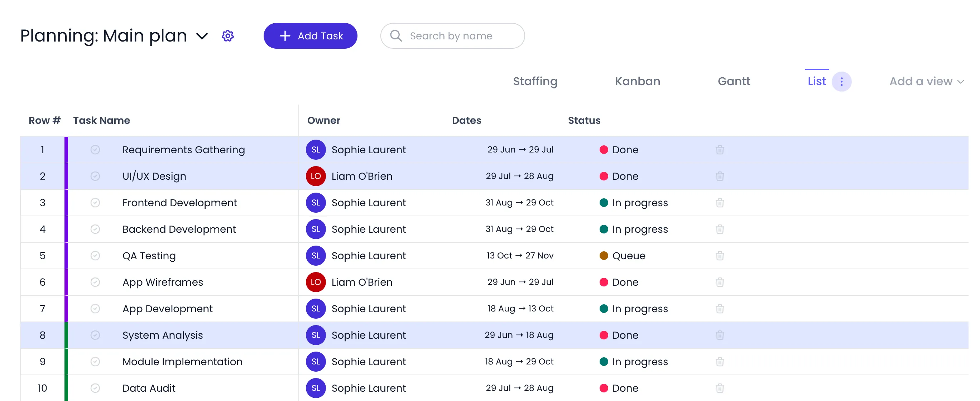This screenshot has height=401, width=980.
Task: Mark QA Testing as complete
Action: pyautogui.click(x=95, y=256)
